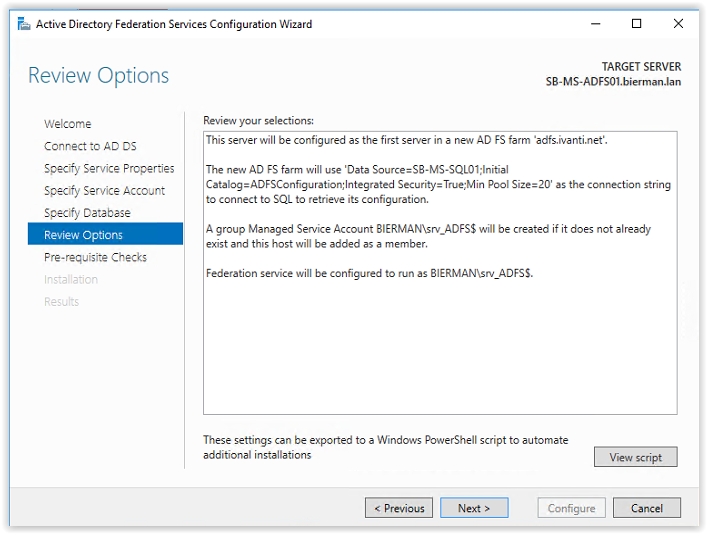Click the greyed-out Configure button
The width and height of the screenshot is (707, 534).
coord(571,508)
